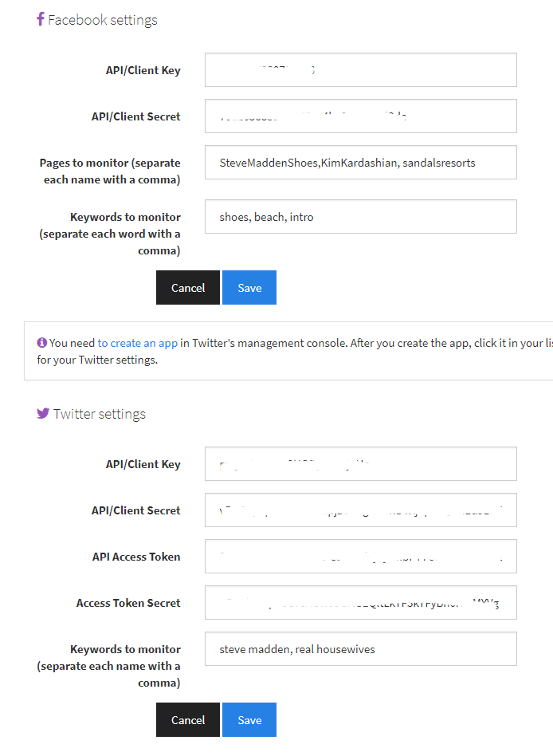553x756 pixels.
Task: Open the 'to create an app' link
Action: [137, 343]
